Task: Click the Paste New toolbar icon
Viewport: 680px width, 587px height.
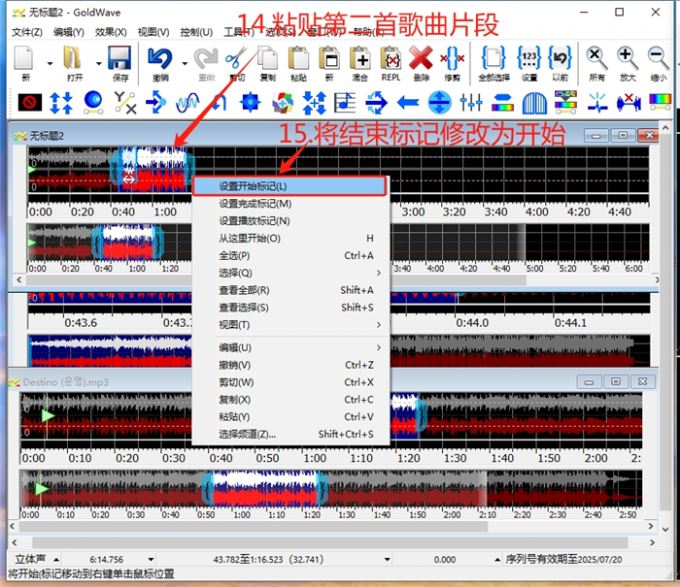Action: [329, 59]
